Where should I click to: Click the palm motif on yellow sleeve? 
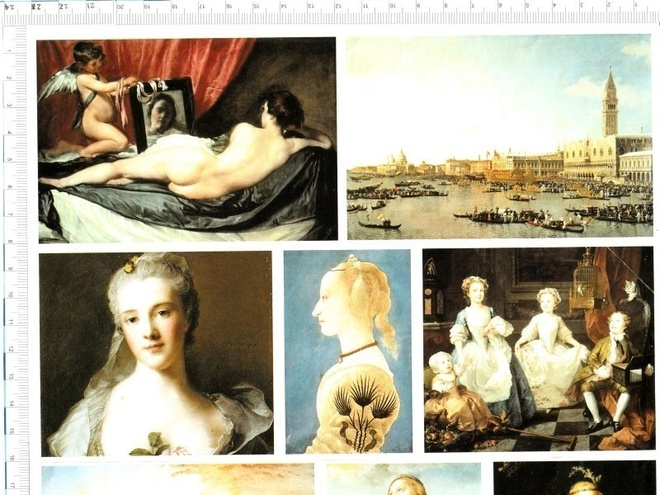(x=365, y=410)
